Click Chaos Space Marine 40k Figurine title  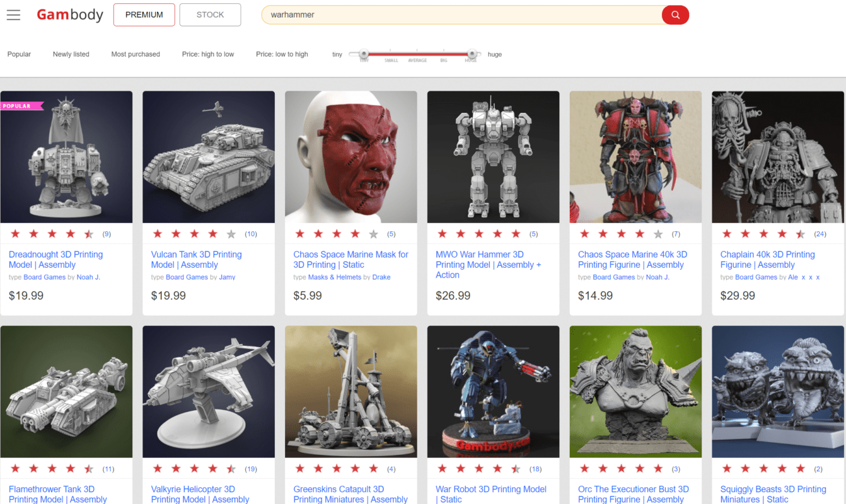pyautogui.click(x=632, y=260)
